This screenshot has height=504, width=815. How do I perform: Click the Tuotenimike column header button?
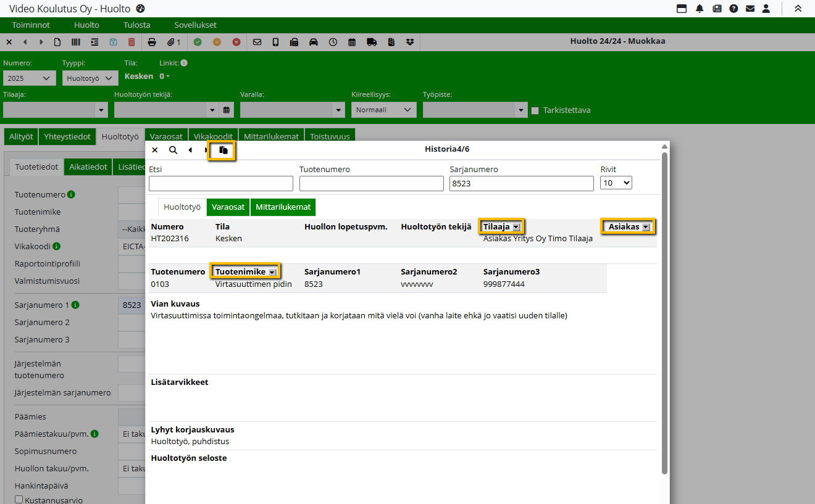245,272
